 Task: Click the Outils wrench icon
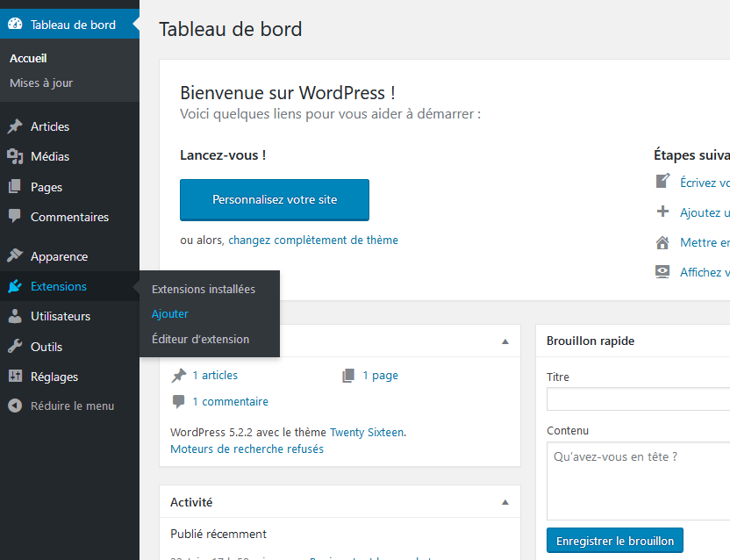(15, 347)
